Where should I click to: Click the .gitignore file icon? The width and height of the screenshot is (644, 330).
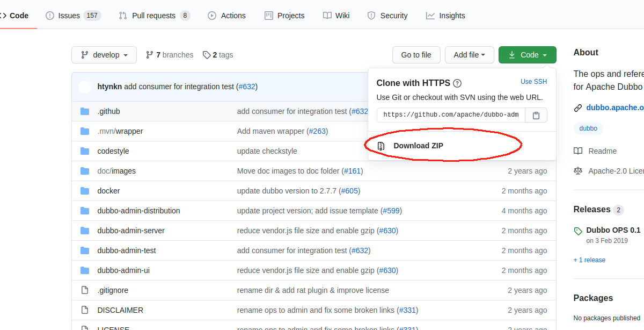tap(84, 290)
